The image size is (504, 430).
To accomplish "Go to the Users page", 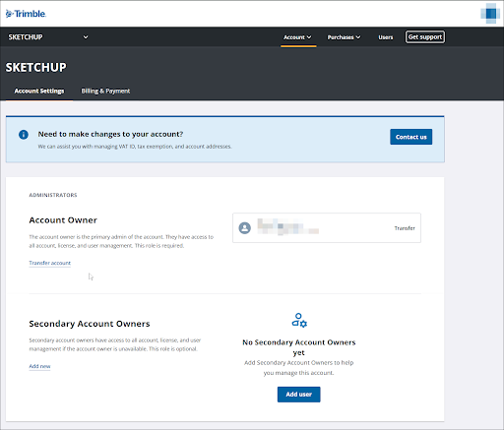I will [x=386, y=37].
